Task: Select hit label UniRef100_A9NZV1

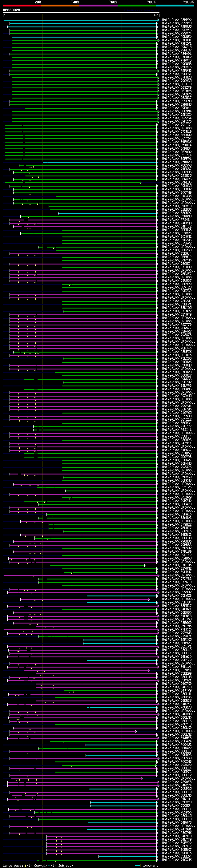Action: point(177,43)
